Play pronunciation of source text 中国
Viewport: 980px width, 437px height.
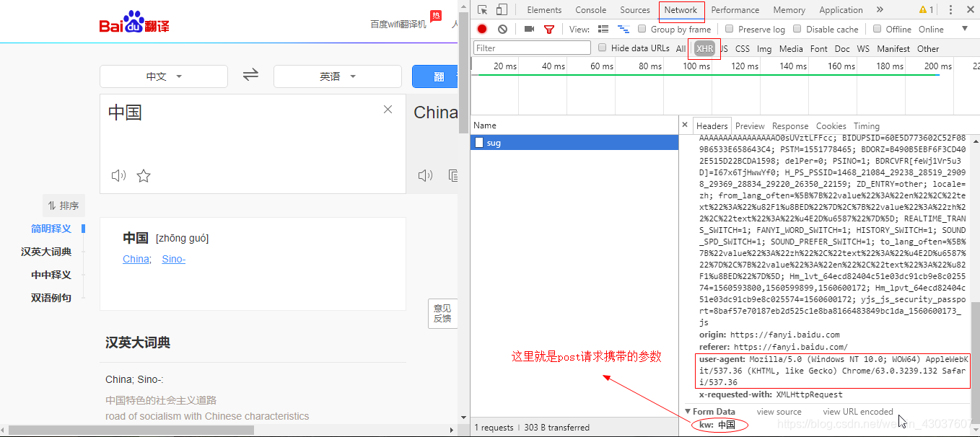pyautogui.click(x=118, y=175)
